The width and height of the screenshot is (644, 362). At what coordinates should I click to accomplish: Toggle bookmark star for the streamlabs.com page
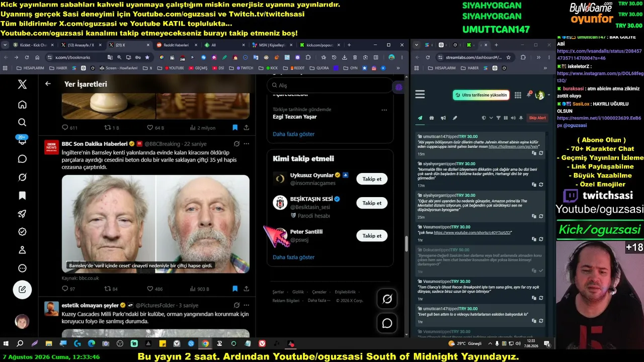click(509, 57)
